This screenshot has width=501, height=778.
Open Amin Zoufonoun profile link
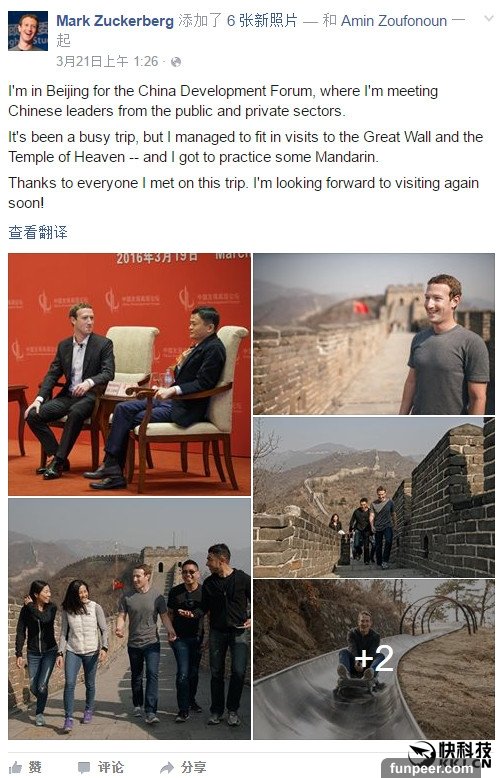[x=394, y=21]
